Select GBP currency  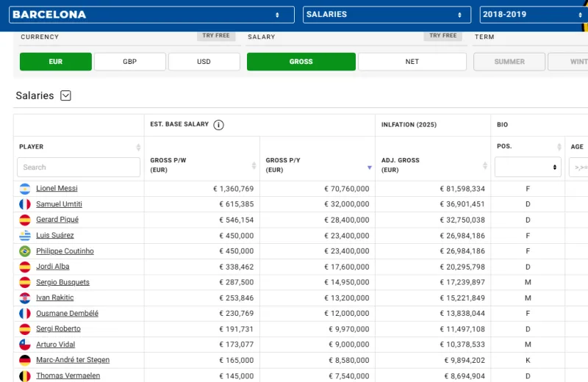tap(130, 62)
